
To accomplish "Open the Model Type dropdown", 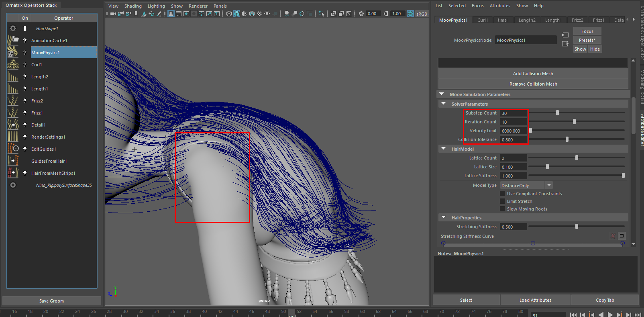I will click(526, 185).
